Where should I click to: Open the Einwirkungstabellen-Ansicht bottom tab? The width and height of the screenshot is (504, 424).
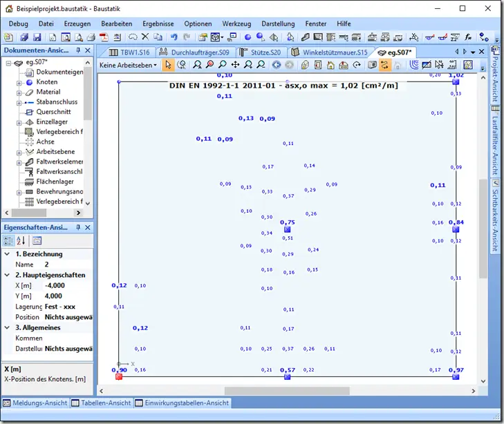(x=182, y=403)
